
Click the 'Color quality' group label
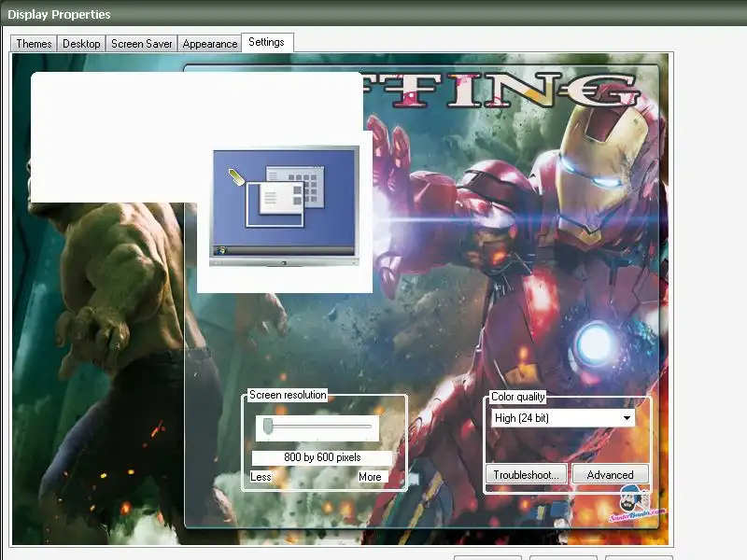(x=518, y=397)
